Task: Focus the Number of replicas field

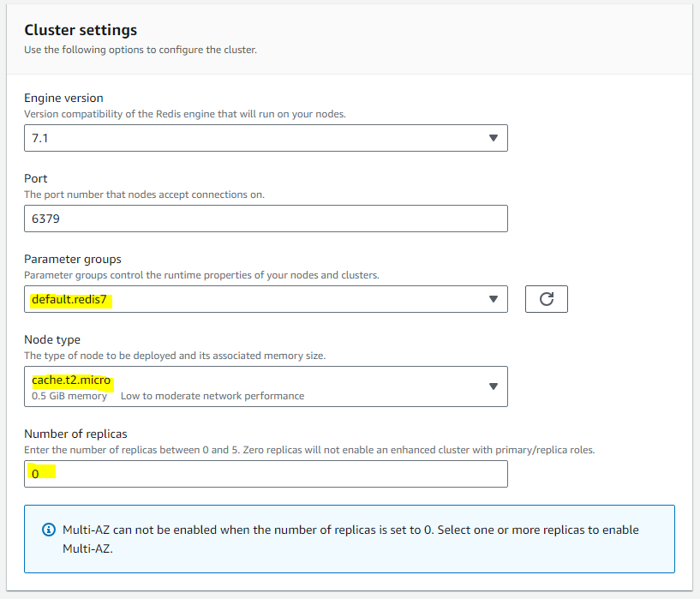Action: pos(266,474)
